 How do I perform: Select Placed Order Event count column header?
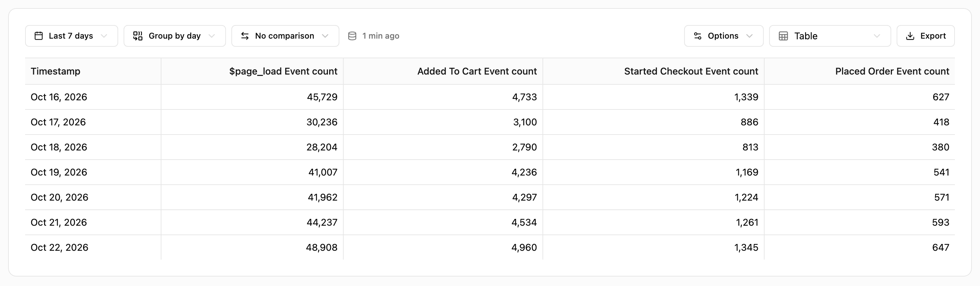click(892, 71)
